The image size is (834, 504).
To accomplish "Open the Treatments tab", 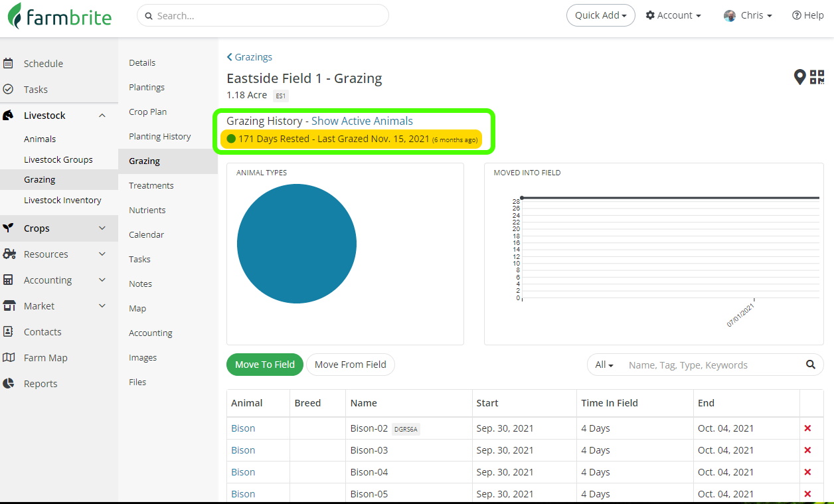I will point(151,185).
